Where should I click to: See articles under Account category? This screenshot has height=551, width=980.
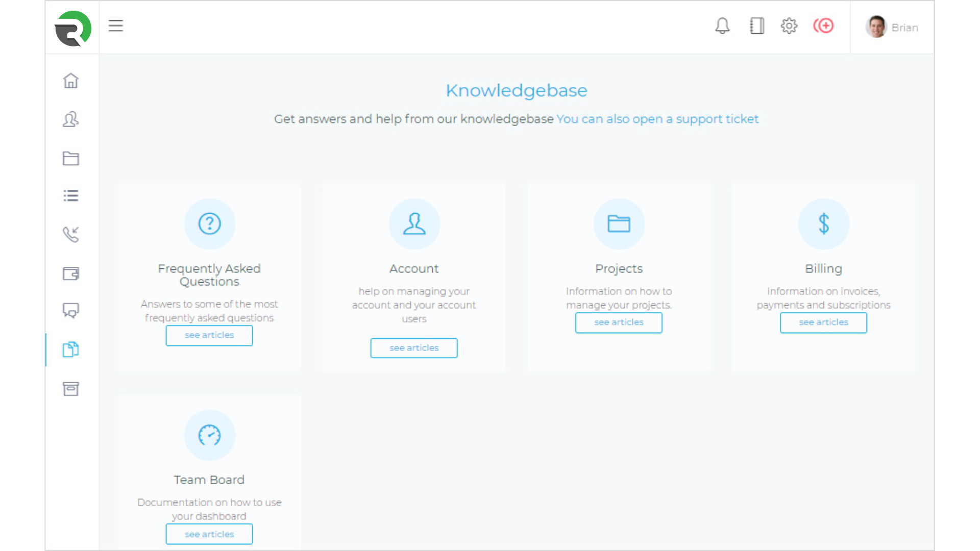click(x=414, y=348)
